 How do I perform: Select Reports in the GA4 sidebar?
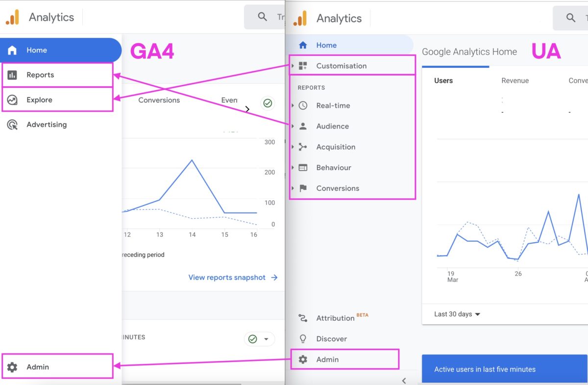click(x=41, y=75)
